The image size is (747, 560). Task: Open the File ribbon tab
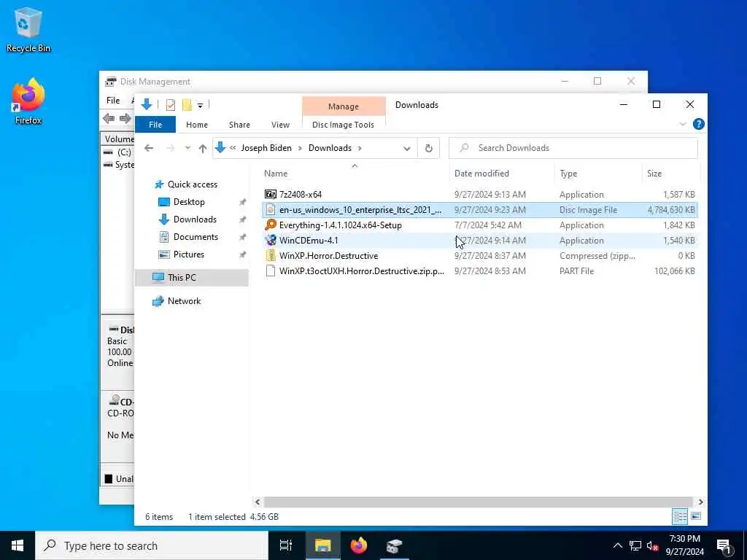click(155, 125)
